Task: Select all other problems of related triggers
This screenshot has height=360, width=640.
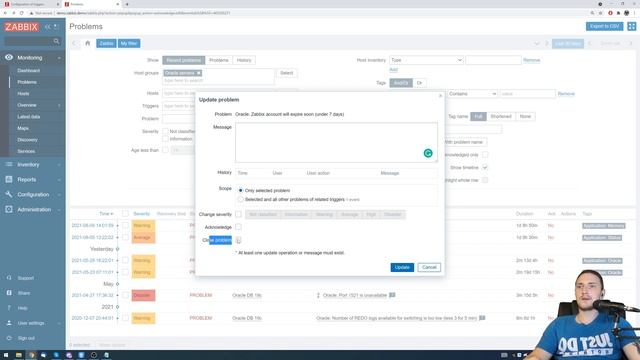Action: click(x=241, y=200)
